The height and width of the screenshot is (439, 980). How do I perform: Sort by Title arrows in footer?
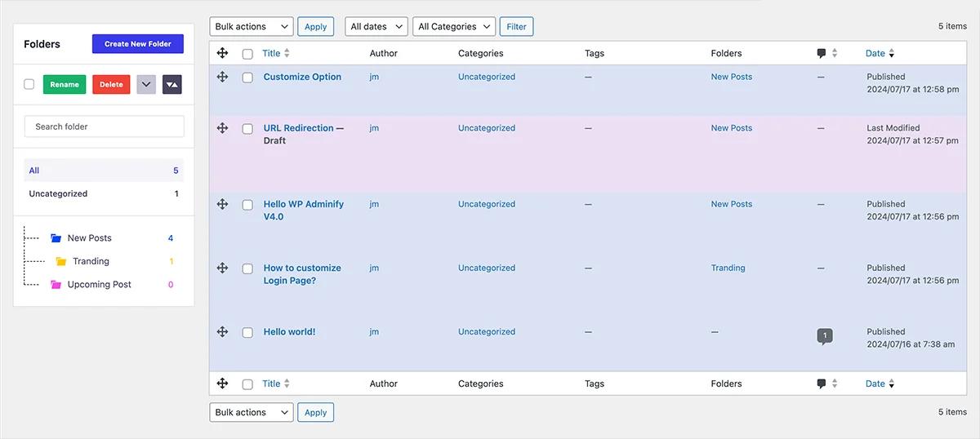point(287,384)
